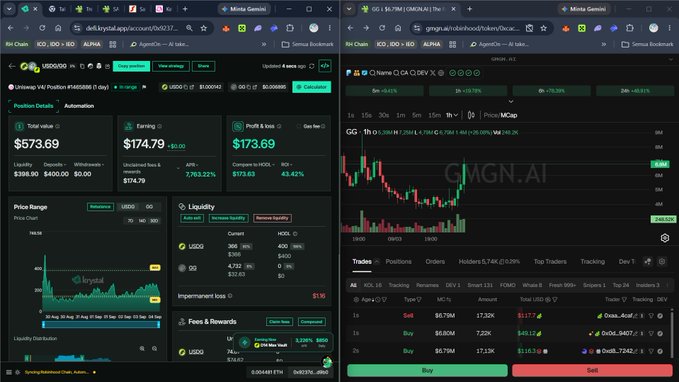This screenshot has height=382, width=679.
Task: Open 1h timeframe dropdown in GMGN chart
Action: pos(452,115)
